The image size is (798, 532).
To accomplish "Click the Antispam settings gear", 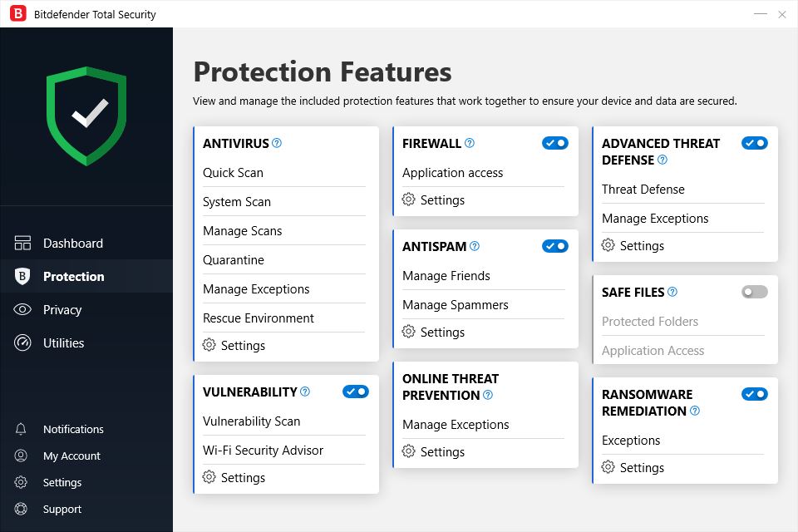I will click(408, 332).
